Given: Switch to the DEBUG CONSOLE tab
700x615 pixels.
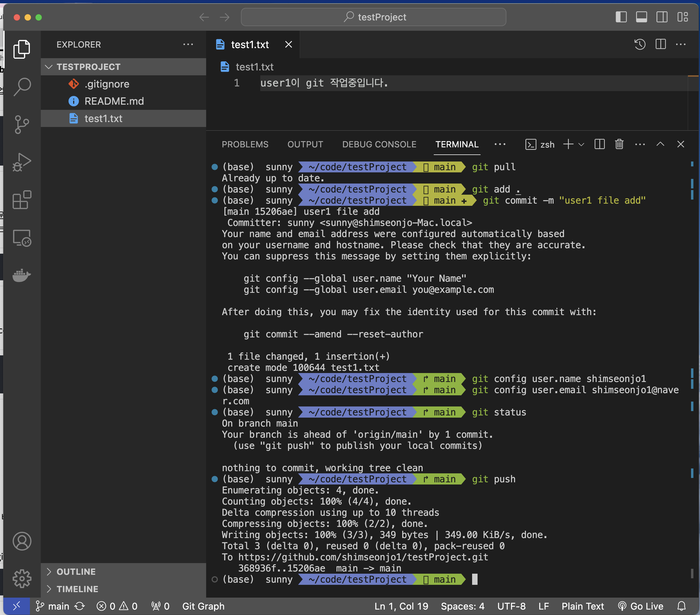Looking at the screenshot, I should click(379, 144).
